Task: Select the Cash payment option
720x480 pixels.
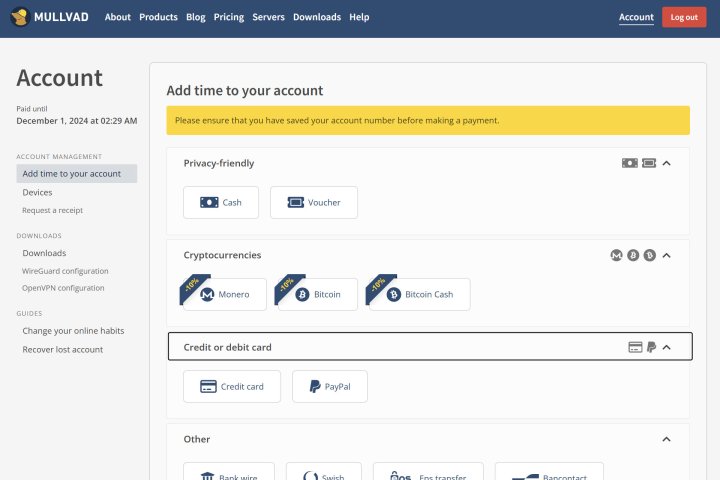Action: click(x=221, y=202)
